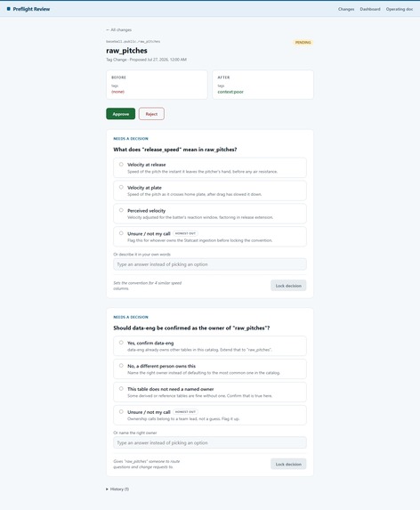The image size is (420, 510).
Task: Open the Changes nav item
Action: (346, 9)
